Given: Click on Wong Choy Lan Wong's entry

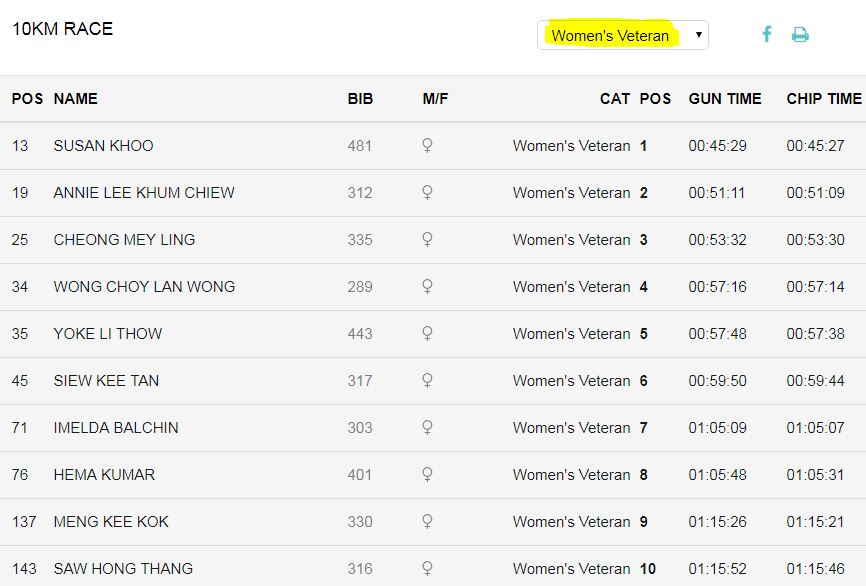Looking at the screenshot, I should (x=144, y=287).
